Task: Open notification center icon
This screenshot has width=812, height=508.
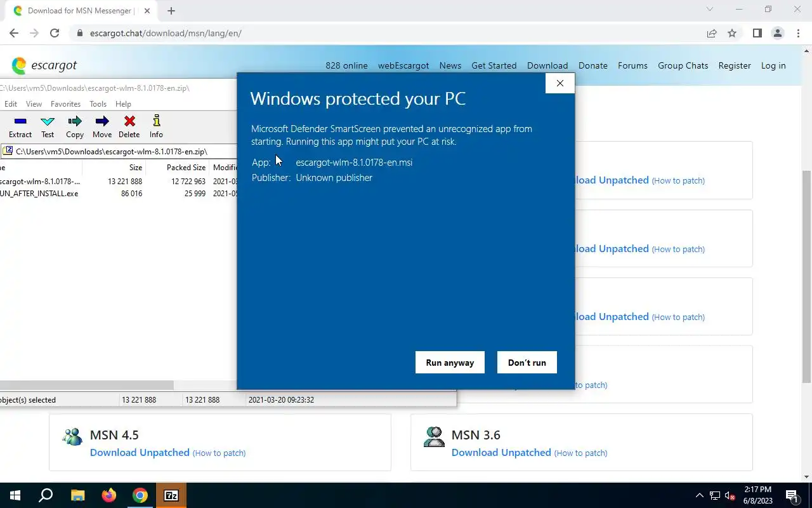Action: [x=792, y=495]
